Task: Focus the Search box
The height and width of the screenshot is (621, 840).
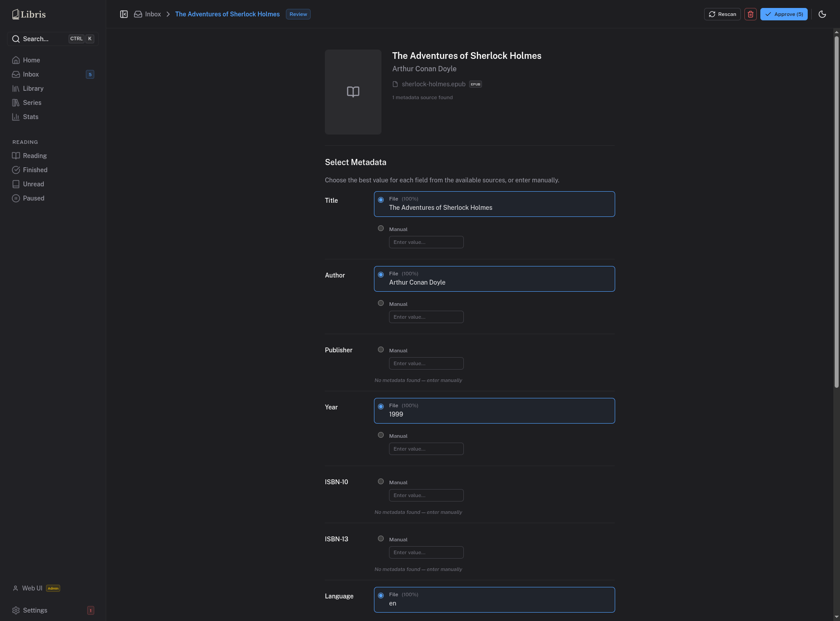Action: point(53,39)
